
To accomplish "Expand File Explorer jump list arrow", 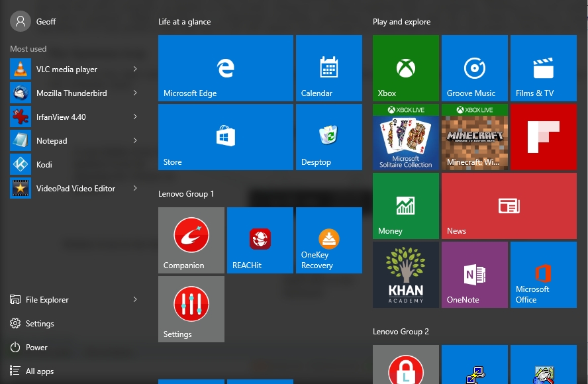I will click(135, 300).
